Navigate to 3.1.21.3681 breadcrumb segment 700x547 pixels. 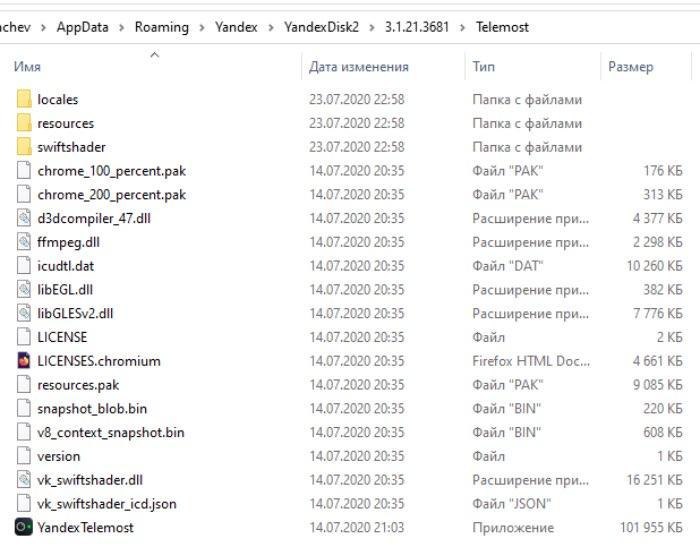coord(417,27)
